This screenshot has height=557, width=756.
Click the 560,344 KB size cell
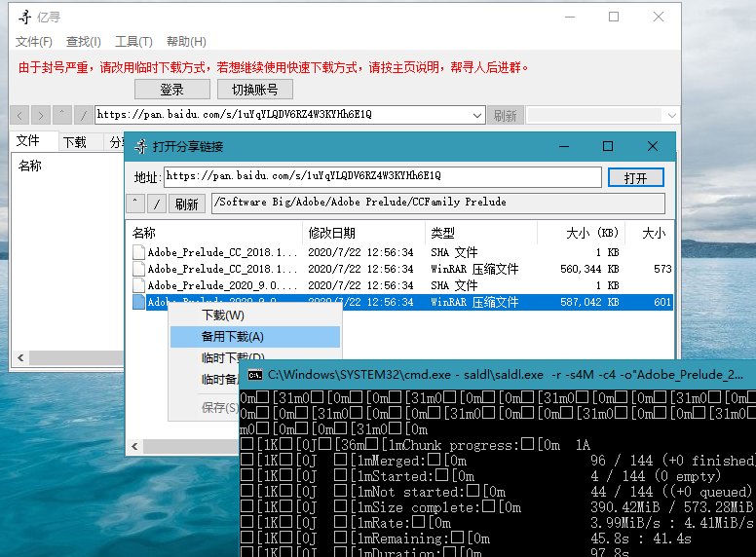(x=589, y=269)
